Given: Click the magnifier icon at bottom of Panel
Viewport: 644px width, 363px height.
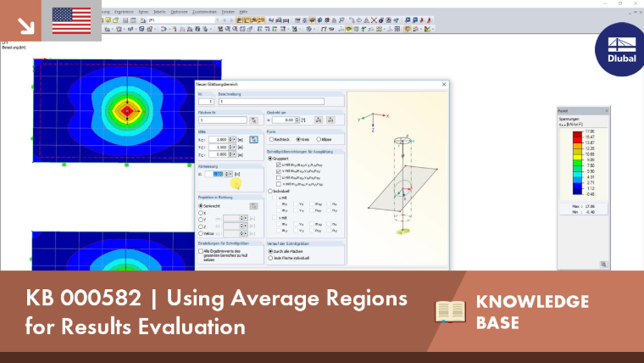Looking at the screenshot, I should (x=603, y=265).
